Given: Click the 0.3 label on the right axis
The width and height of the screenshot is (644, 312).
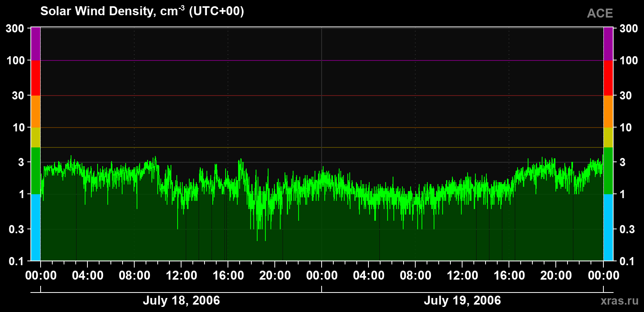Looking at the screenshot, I should pos(628,229).
